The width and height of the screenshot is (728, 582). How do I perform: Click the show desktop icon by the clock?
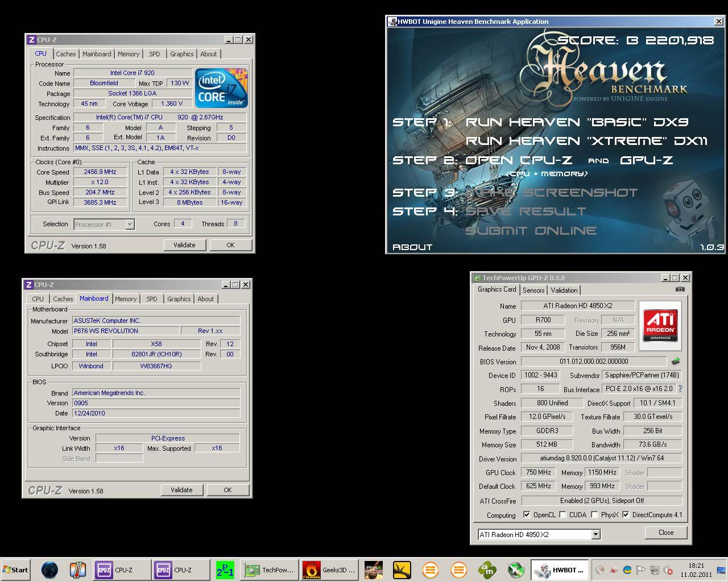pos(721,570)
